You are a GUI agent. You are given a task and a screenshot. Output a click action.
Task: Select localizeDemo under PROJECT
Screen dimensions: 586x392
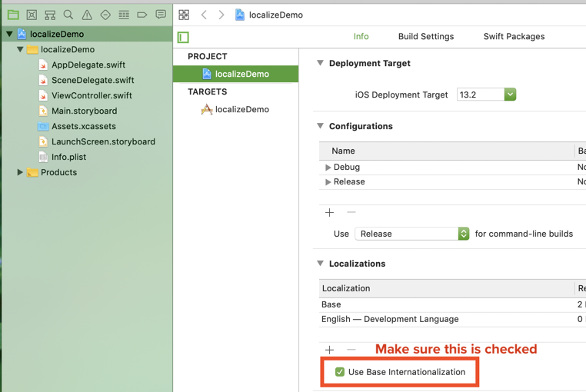pos(236,74)
